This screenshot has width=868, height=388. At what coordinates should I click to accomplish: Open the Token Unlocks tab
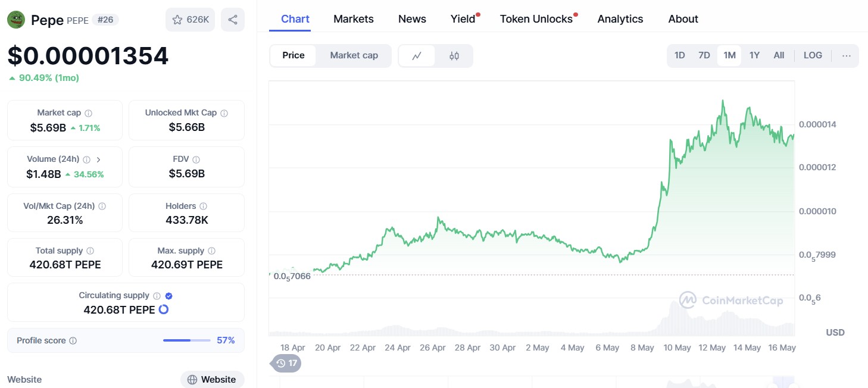pyautogui.click(x=535, y=18)
